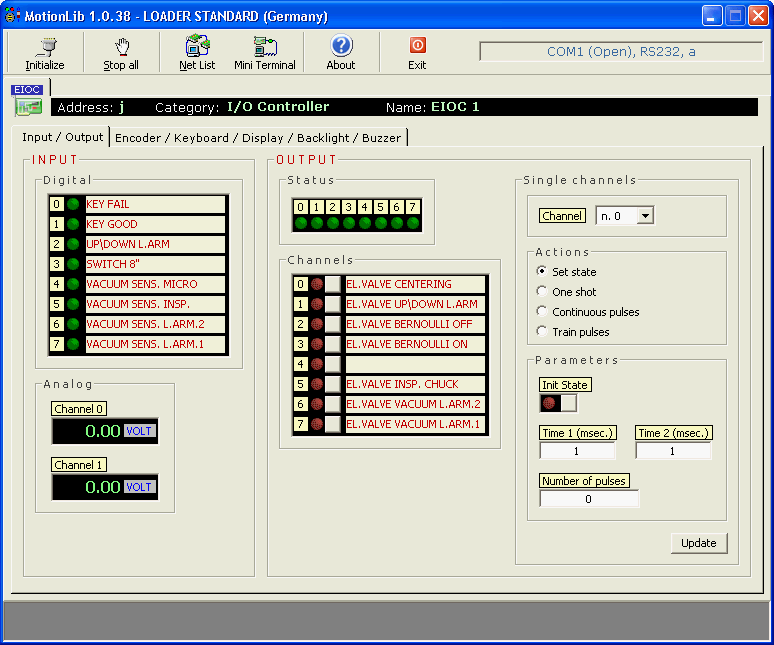774x645 pixels.
Task: Click the EL.VALVE BERNOULLI OFF red LED
Action: [x=317, y=324]
